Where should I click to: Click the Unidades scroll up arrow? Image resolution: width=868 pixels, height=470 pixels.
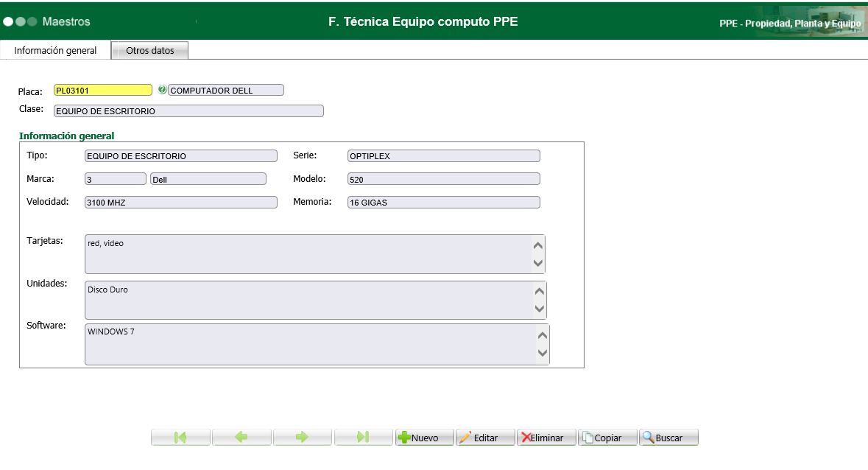tap(539, 291)
